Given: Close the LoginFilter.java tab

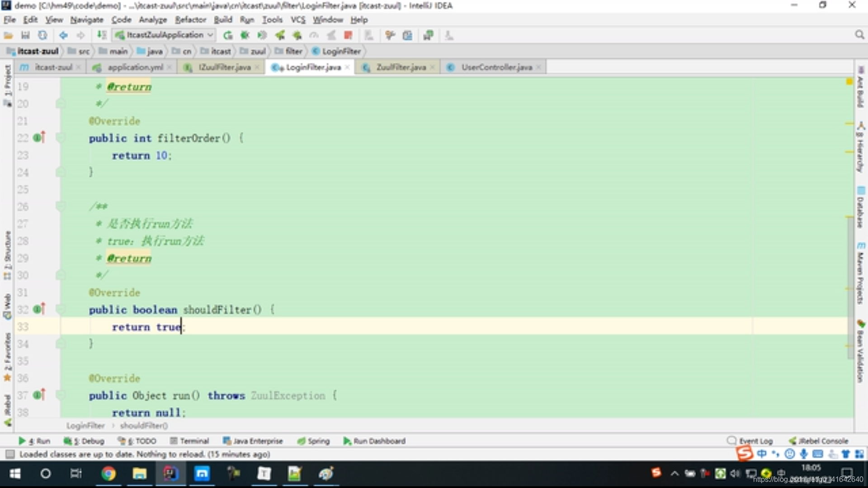Looking at the screenshot, I should coord(347,67).
